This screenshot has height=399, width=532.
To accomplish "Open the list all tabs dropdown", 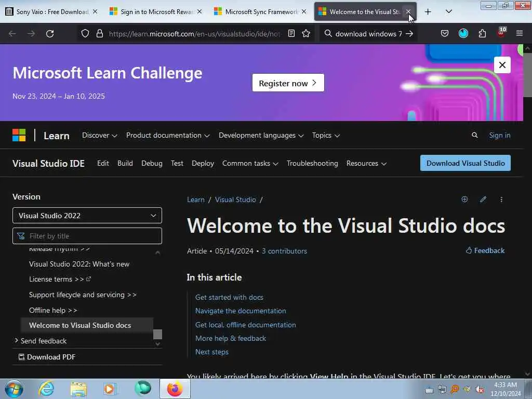I will pos(448,11).
